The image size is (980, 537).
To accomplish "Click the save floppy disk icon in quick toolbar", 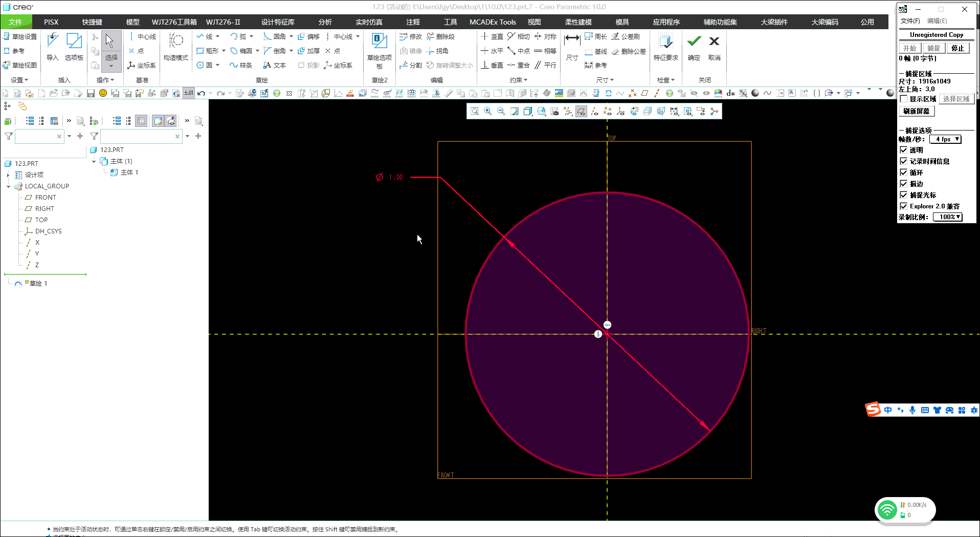I will pyautogui.click(x=91, y=93).
